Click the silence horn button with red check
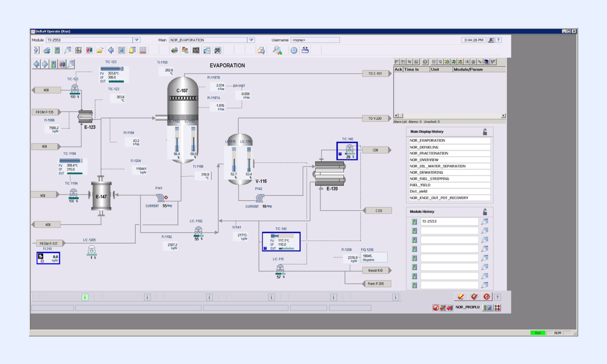 (474, 297)
